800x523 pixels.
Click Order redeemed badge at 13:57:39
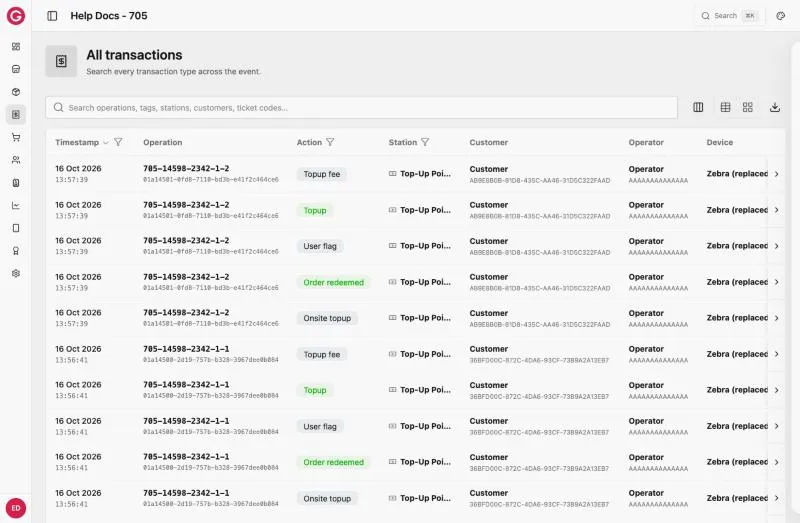click(x=334, y=282)
